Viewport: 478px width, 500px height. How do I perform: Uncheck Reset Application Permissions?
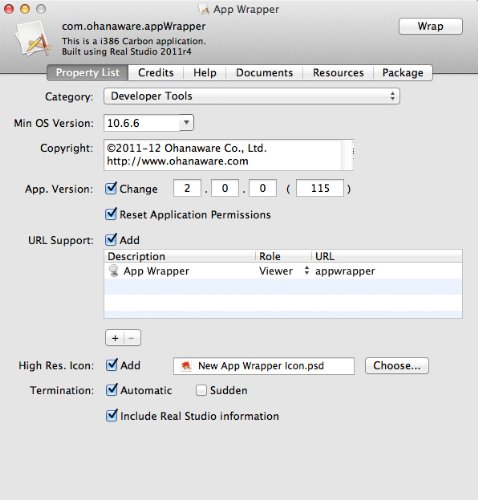(x=111, y=214)
